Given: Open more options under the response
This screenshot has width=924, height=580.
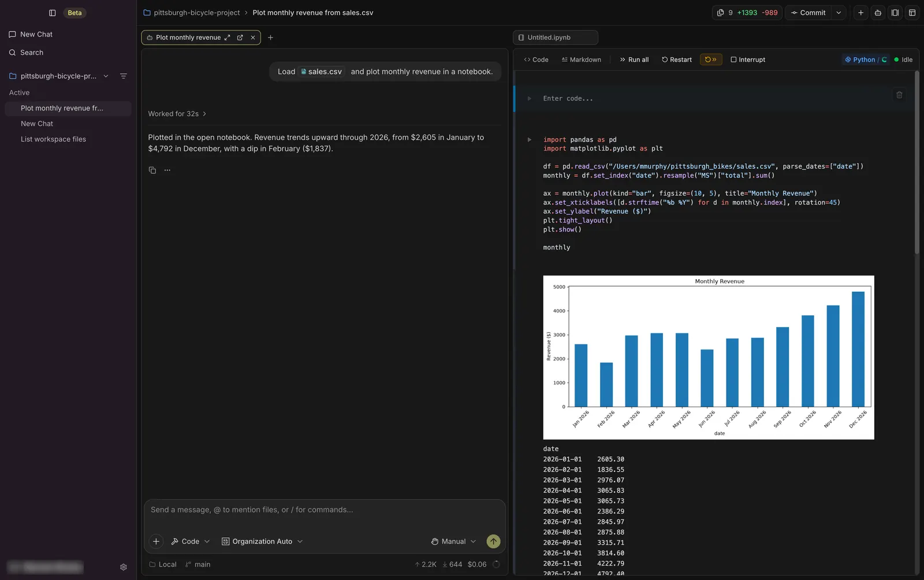Looking at the screenshot, I should (x=167, y=170).
